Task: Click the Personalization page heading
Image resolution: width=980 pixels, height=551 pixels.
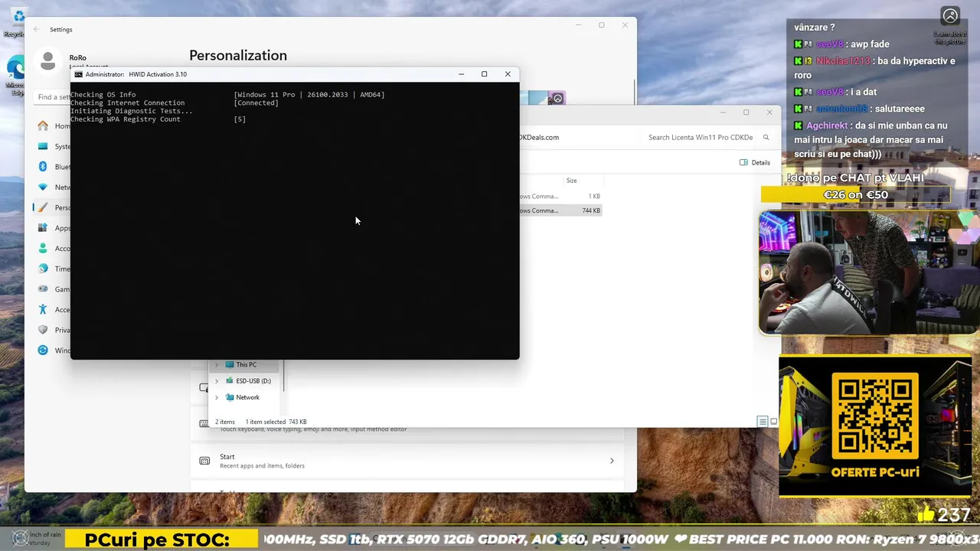Action: point(238,55)
